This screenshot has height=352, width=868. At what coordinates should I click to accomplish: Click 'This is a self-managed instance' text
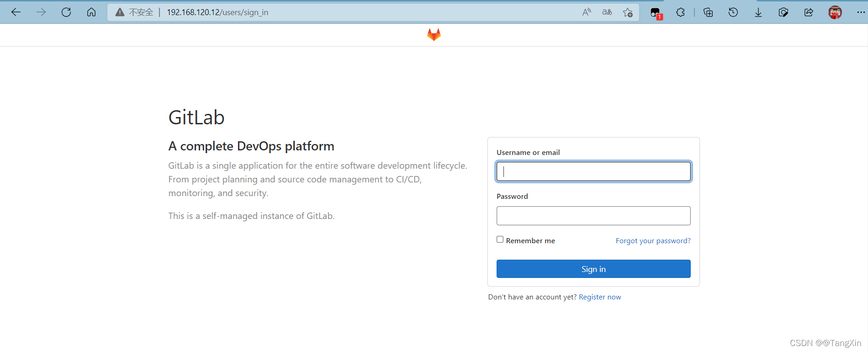click(x=251, y=216)
